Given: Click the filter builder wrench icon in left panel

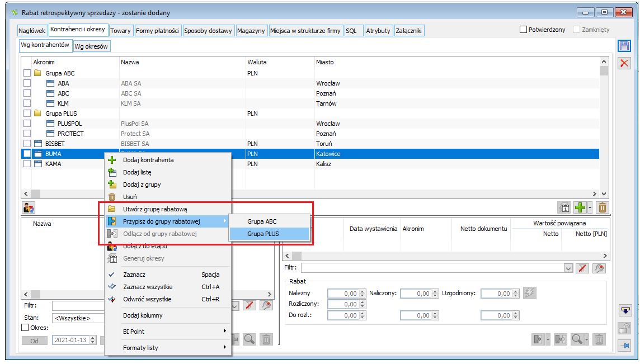Looking at the screenshot, I should [x=266, y=305].
